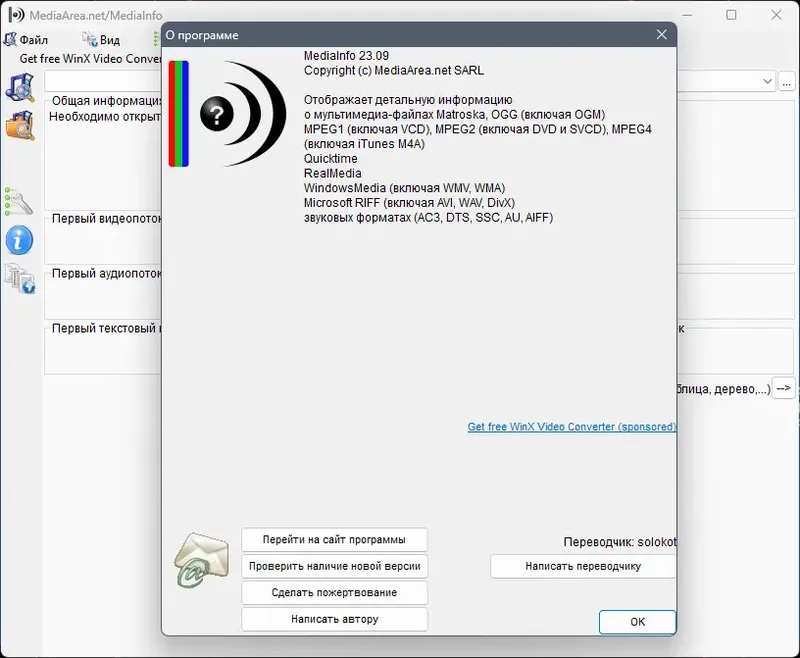
Task: Expand the file path dropdown in main window
Action: pyautogui.click(x=767, y=81)
